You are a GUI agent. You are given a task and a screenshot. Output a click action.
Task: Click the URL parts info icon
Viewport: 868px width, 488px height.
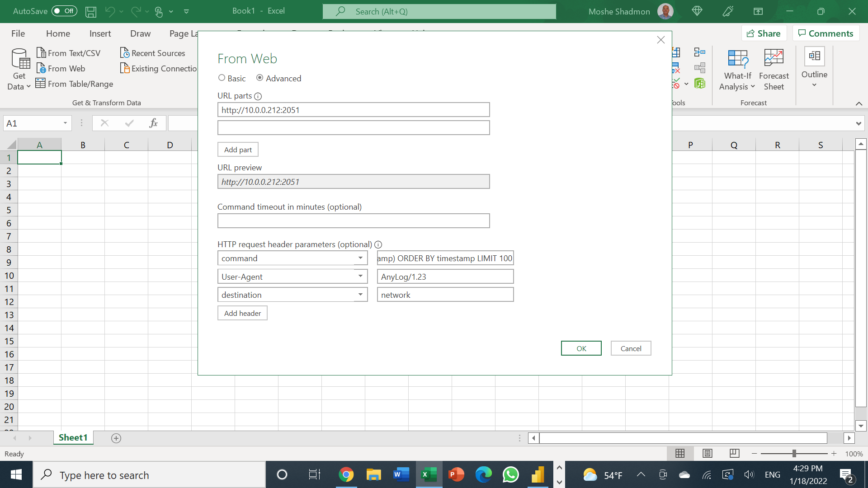click(258, 96)
